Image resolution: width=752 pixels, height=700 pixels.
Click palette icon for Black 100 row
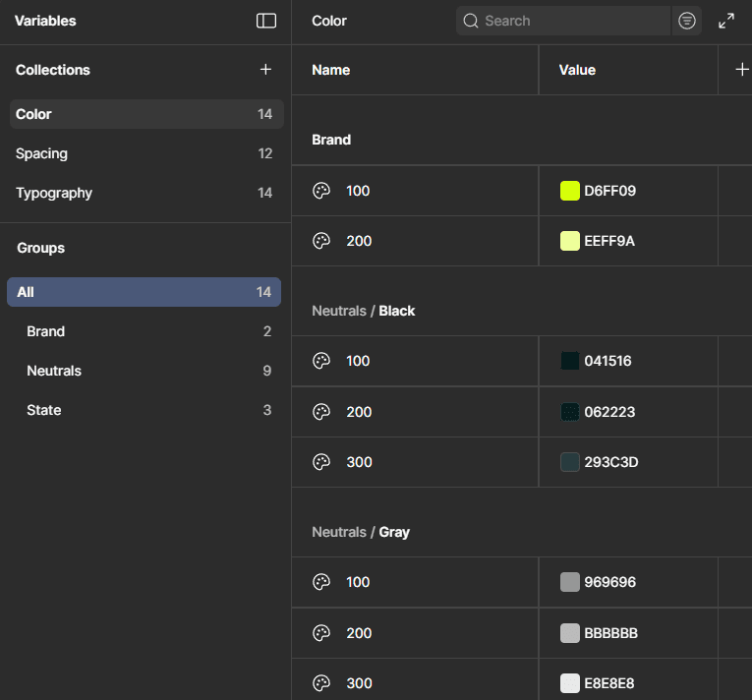321,361
